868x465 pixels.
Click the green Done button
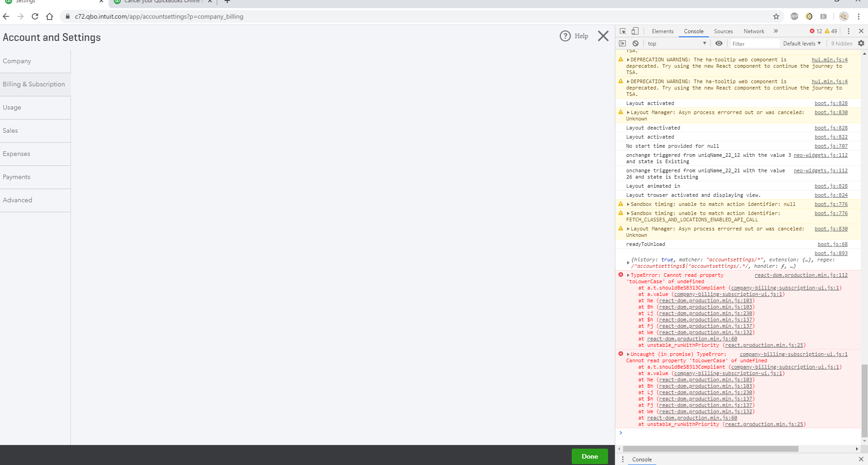click(590, 456)
